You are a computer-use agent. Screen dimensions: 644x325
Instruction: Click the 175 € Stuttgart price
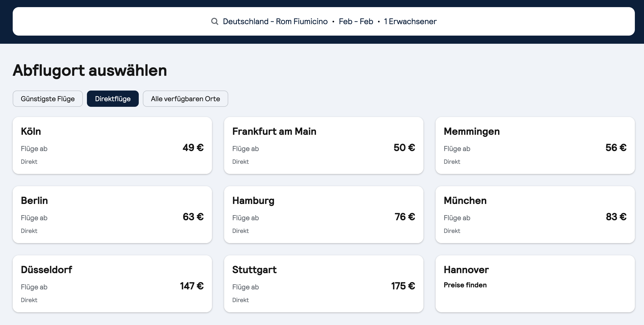(403, 286)
